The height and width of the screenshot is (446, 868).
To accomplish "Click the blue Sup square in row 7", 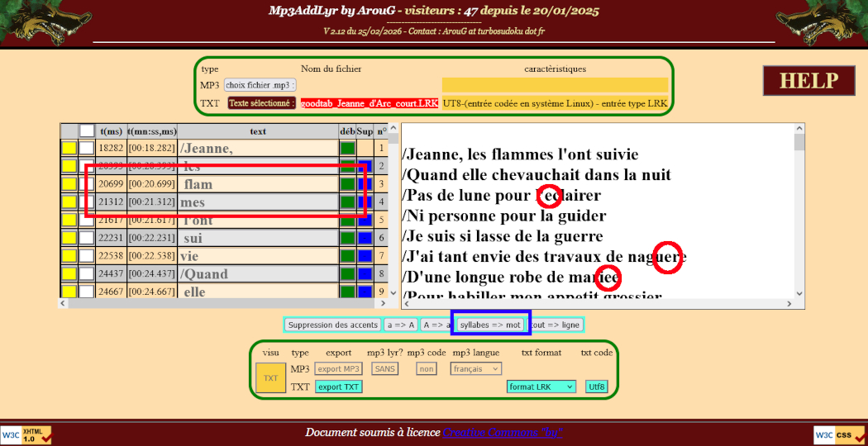I will coord(365,256).
